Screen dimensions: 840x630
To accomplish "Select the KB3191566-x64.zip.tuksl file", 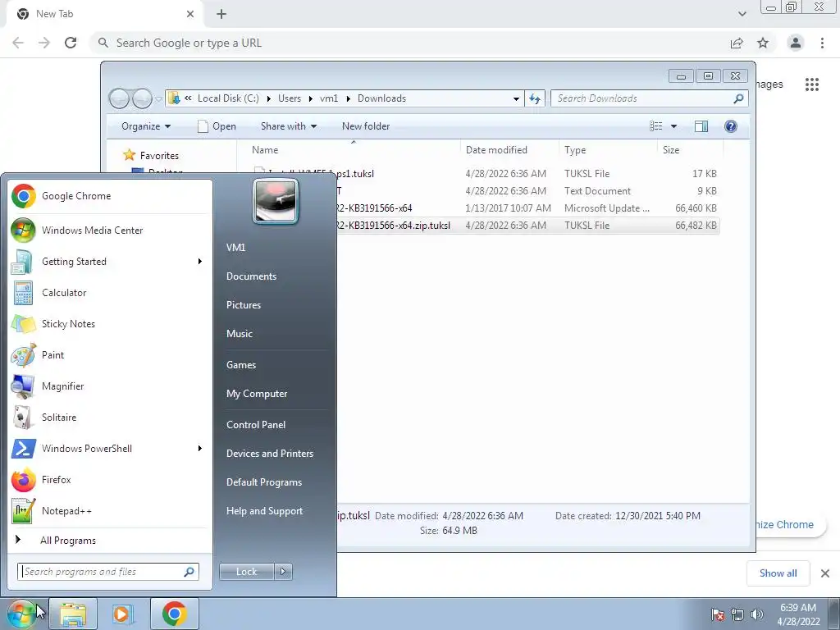I will click(527, 226).
